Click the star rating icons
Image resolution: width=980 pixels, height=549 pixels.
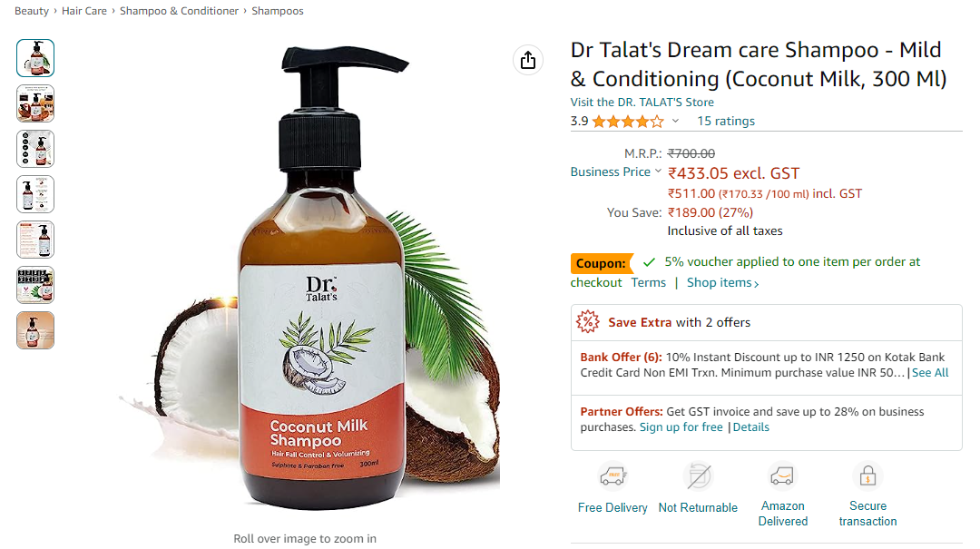tap(628, 122)
